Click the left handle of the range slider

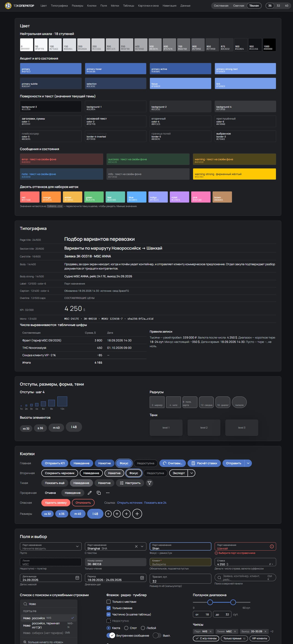(x=210, y=602)
